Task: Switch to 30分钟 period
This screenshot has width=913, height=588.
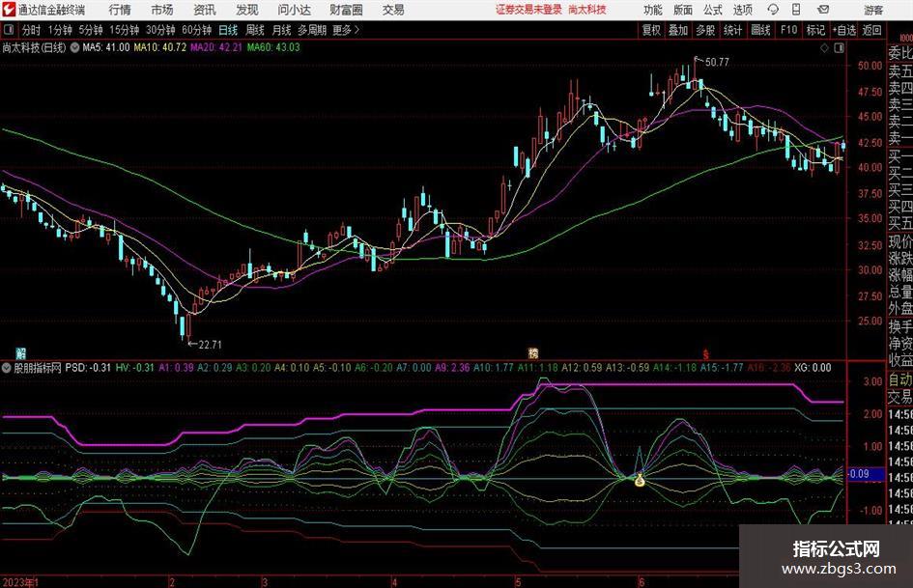Action: tap(160, 30)
